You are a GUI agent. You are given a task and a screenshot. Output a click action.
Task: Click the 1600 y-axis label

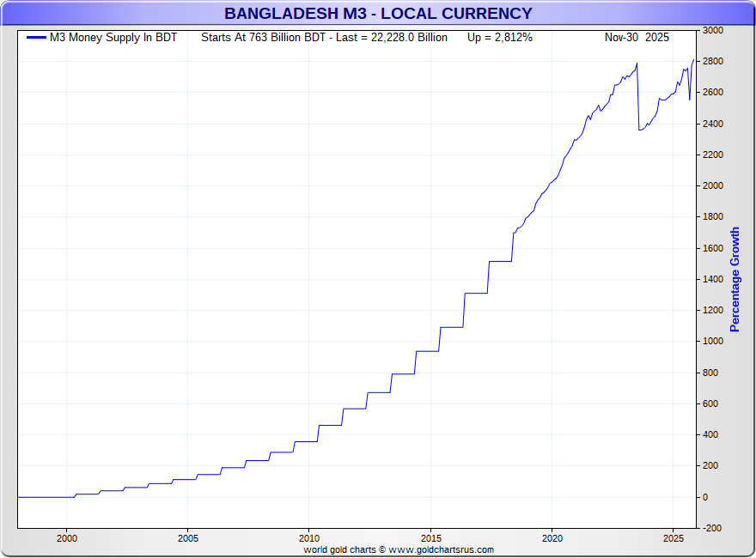click(712, 248)
